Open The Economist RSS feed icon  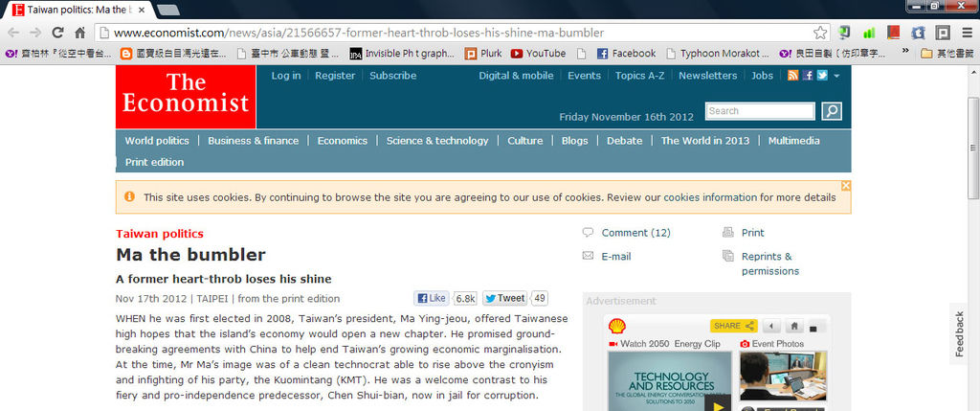click(x=792, y=76)
